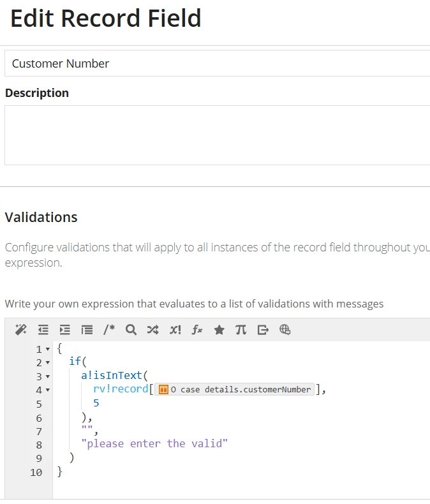
Task: Click the Description label
Action: coord(37,93)
